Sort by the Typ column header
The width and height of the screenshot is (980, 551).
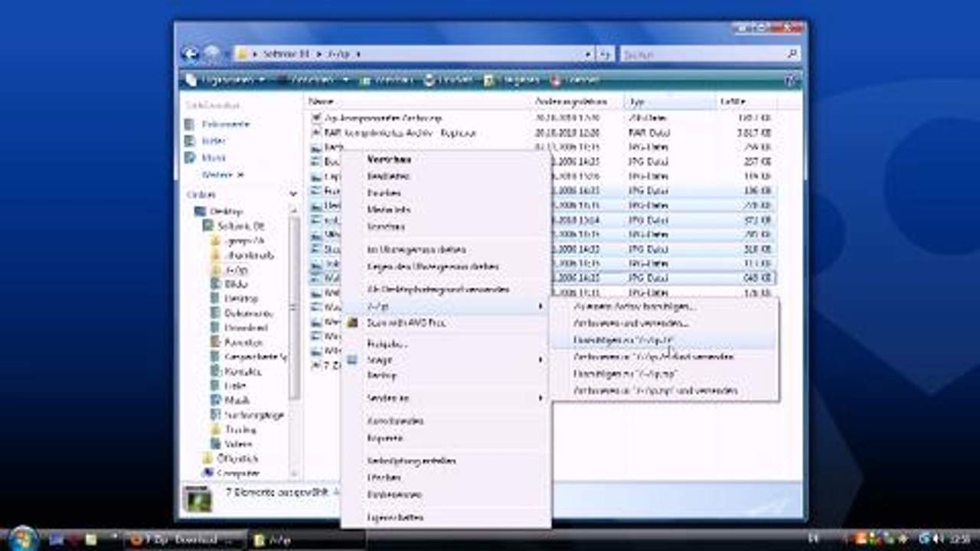[x=671, y=101]
